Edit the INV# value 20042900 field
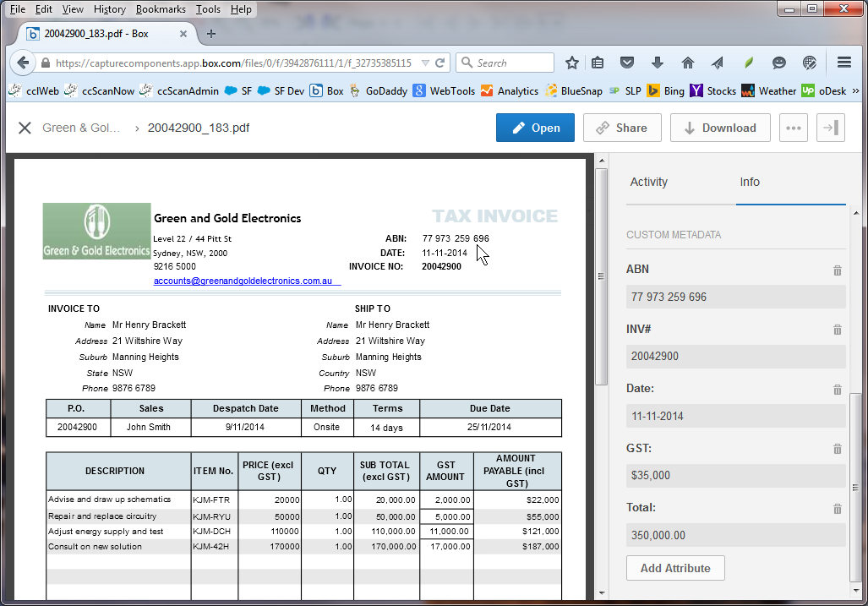Viewport: 868px width, 606px height. [x=735, y=357]
